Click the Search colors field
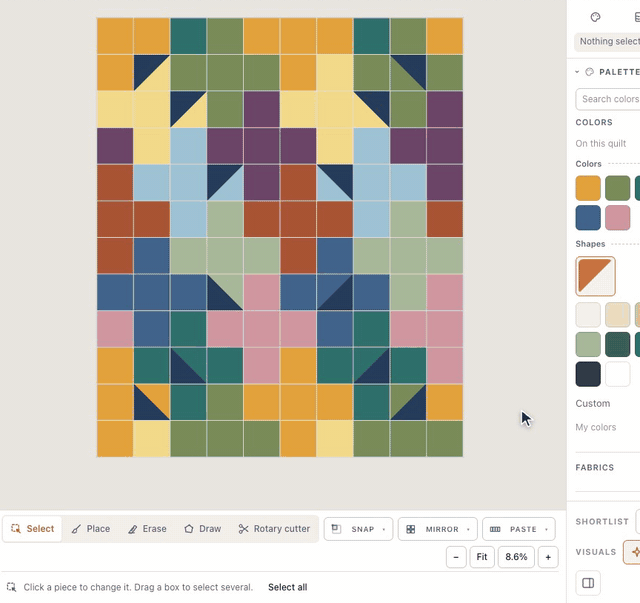 click(608, 99)
